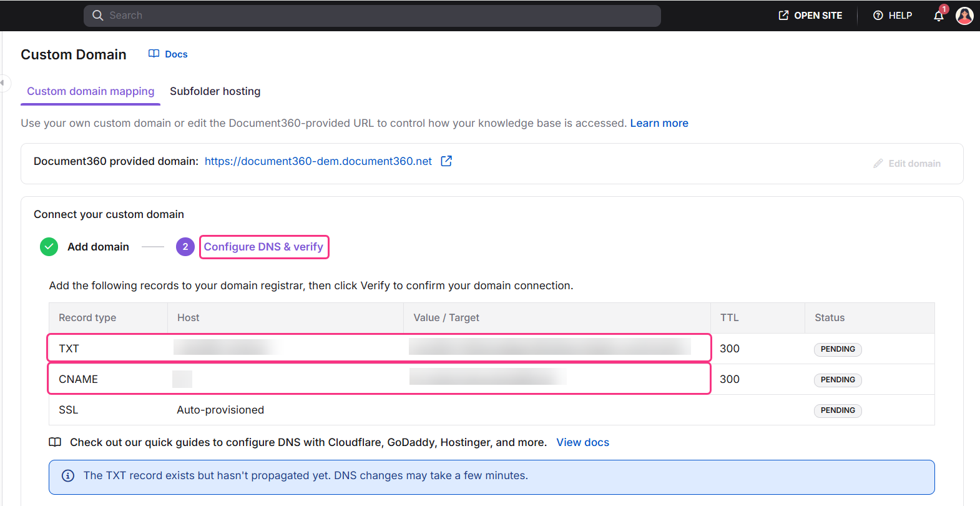Click the TXT row target value
The width and height of the screenshot is (980, 506).
(550, 347)
